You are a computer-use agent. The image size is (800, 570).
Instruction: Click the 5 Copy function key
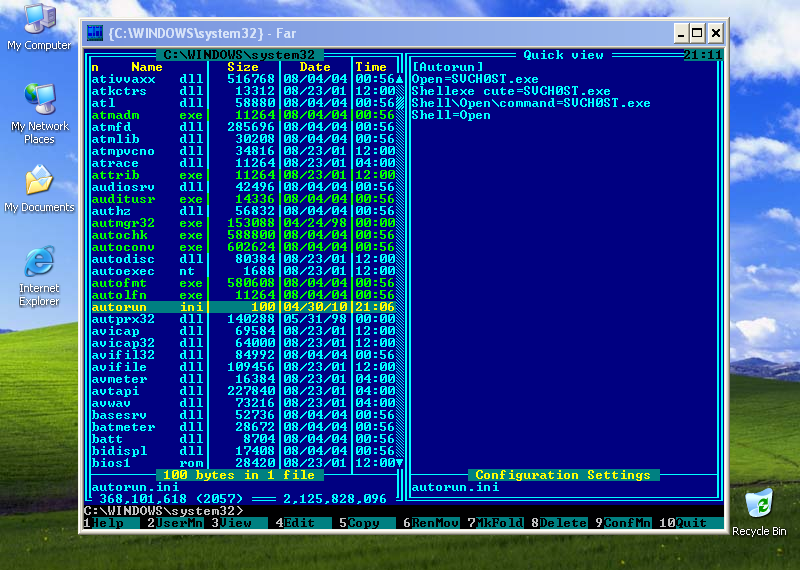(367, 523)
